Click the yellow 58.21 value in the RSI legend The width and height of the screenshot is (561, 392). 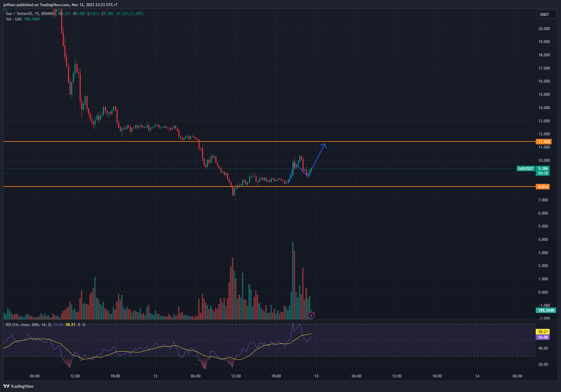tap(70, 325)
